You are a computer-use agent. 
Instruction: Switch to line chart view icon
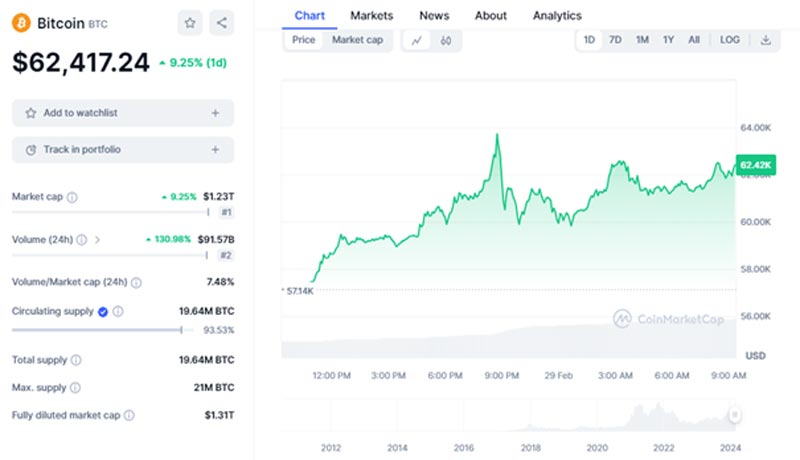417,40
